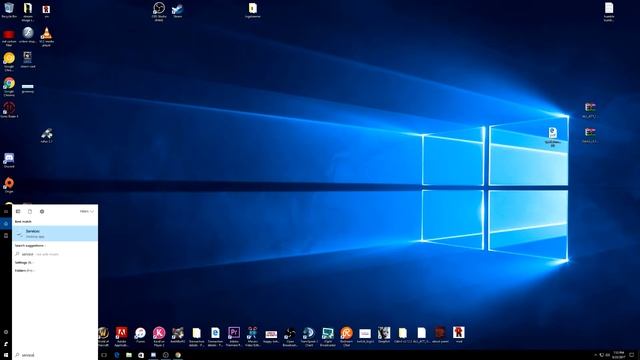The image size is (640, 360).
Task: Expand the Folders results group
Action: 24,270
